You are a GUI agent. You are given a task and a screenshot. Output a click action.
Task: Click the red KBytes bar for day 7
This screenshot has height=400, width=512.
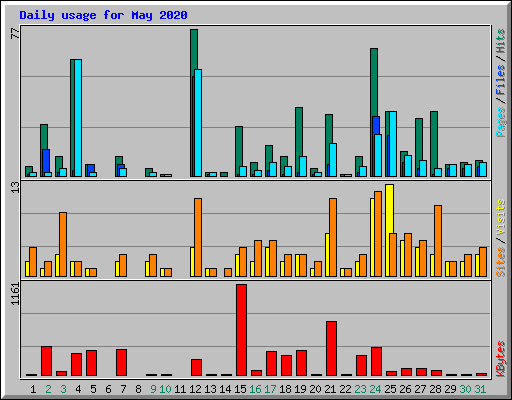click(122, 362)
